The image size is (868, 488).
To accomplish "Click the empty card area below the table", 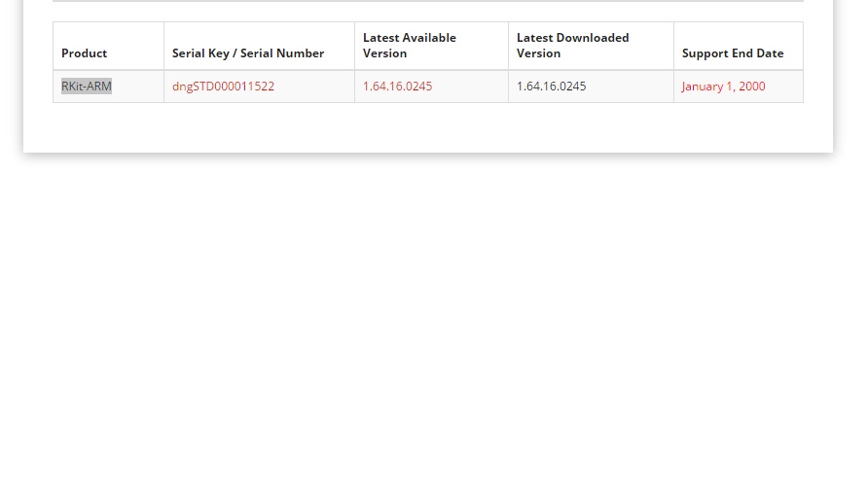I will click(x=428, y=126).
